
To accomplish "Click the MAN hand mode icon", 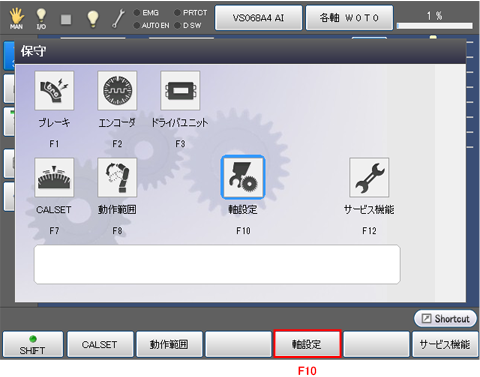I will tap(16, 18).
